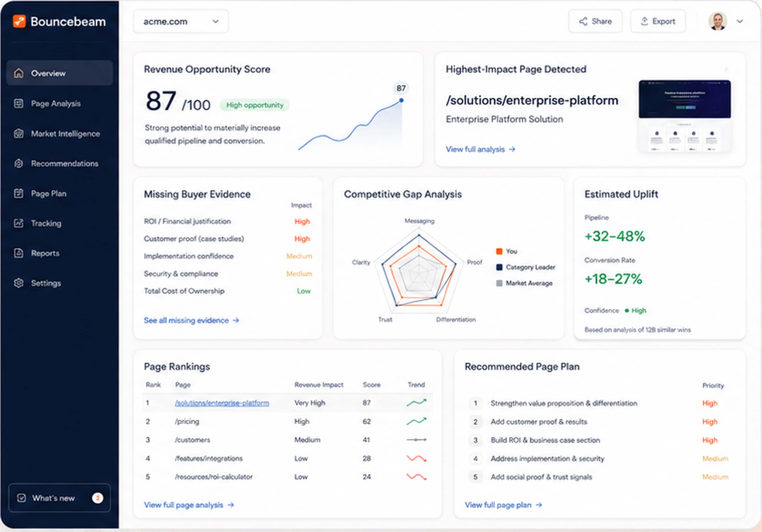The height and width of the screenshot is (532, 762).
Task: Click the green Confidence High dot
Action: coord(627,311)
